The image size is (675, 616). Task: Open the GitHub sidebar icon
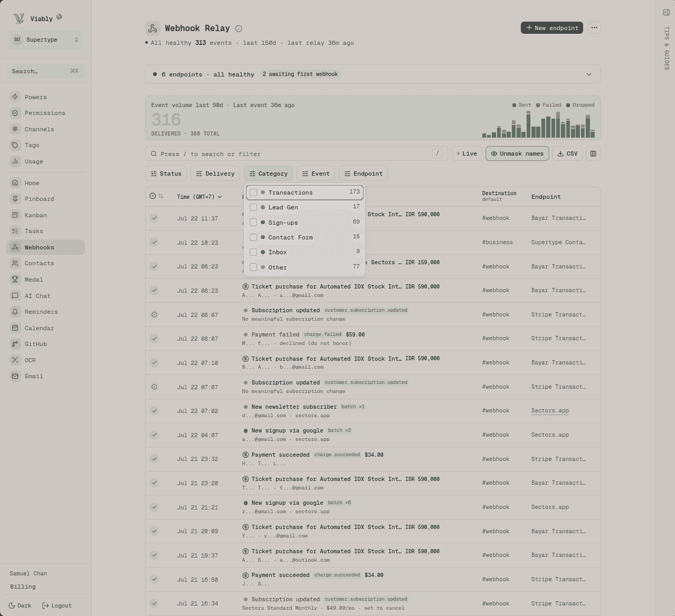coord(15,344)
